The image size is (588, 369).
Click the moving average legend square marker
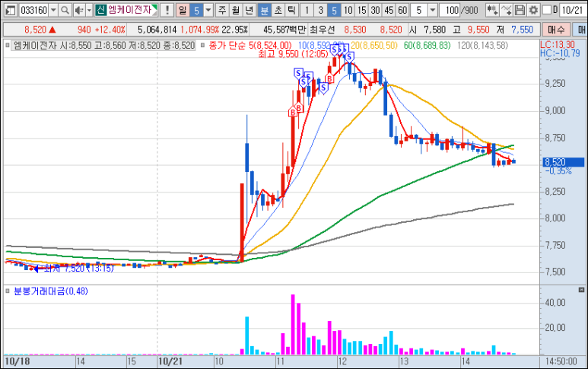[x=202, y=46]
